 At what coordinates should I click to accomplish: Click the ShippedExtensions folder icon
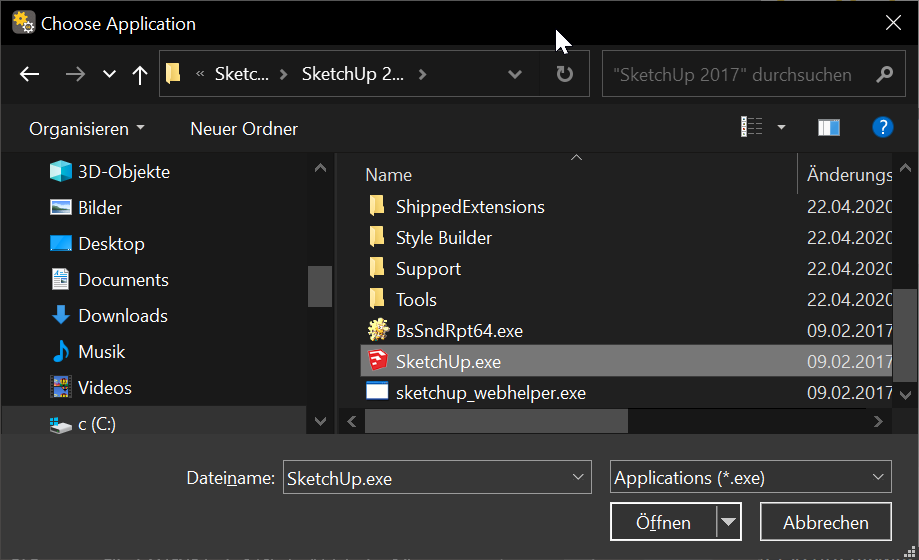click(x=377, y=206)
